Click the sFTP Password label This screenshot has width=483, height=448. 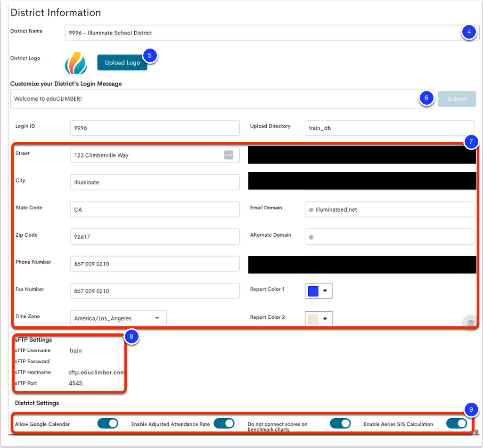[32, 361]
